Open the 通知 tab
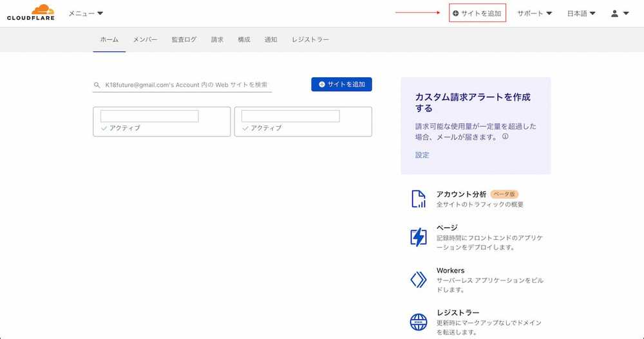 (x=270, y=40)
